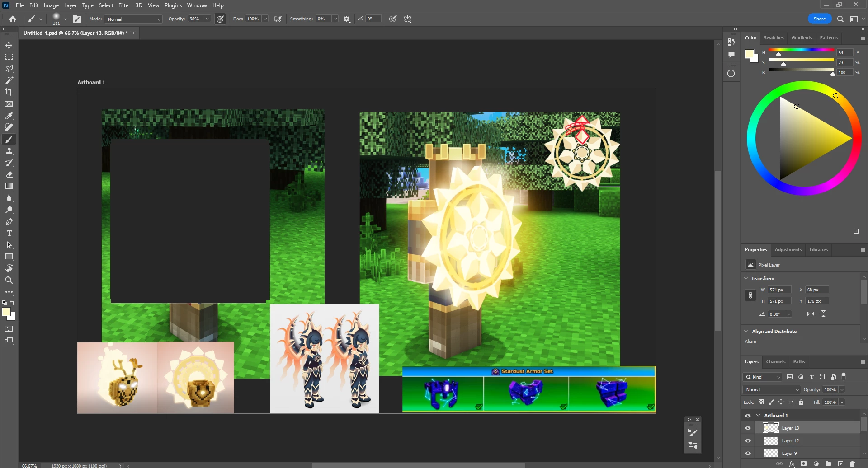Click the trash icon to delete layer
This screenshot has height=468, width=868.
[853, 464]
